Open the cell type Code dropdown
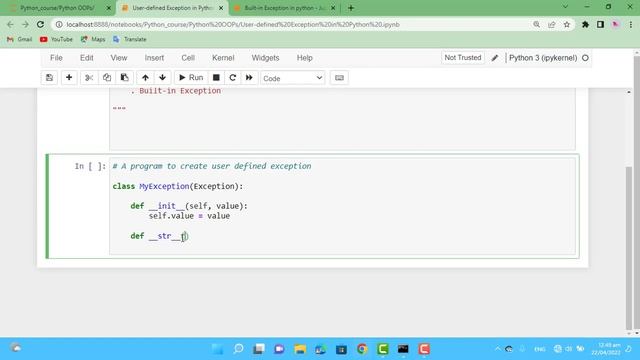Screen dimensions: 640x360 (293, 78)
